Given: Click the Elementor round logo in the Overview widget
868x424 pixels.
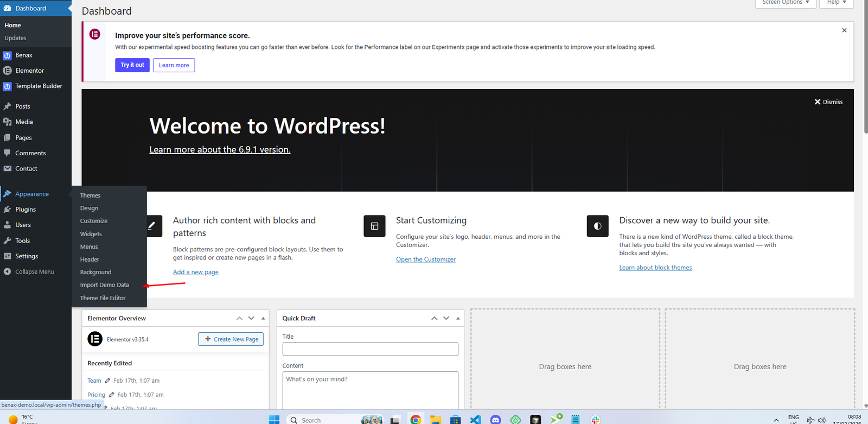Looking at the screenshot, I should pos(95,339).
